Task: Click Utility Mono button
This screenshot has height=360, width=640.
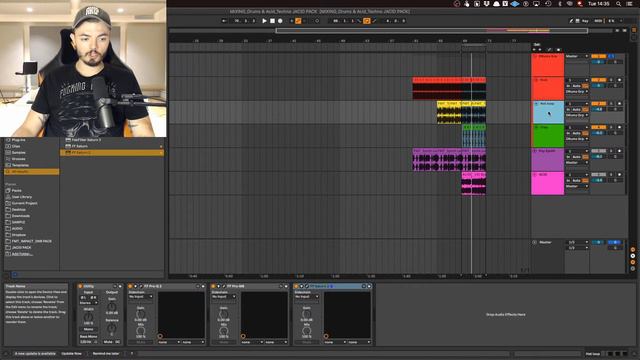Action: (89, 329)
